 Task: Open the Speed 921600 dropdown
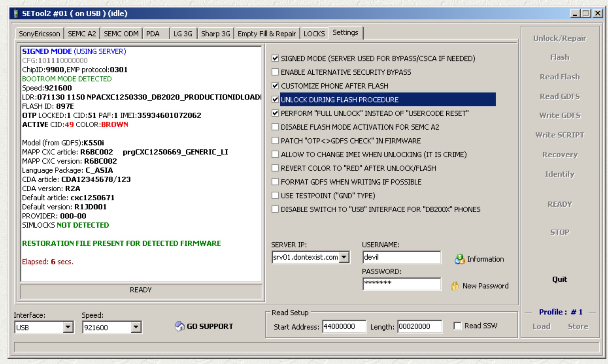[x=136, y=327]
